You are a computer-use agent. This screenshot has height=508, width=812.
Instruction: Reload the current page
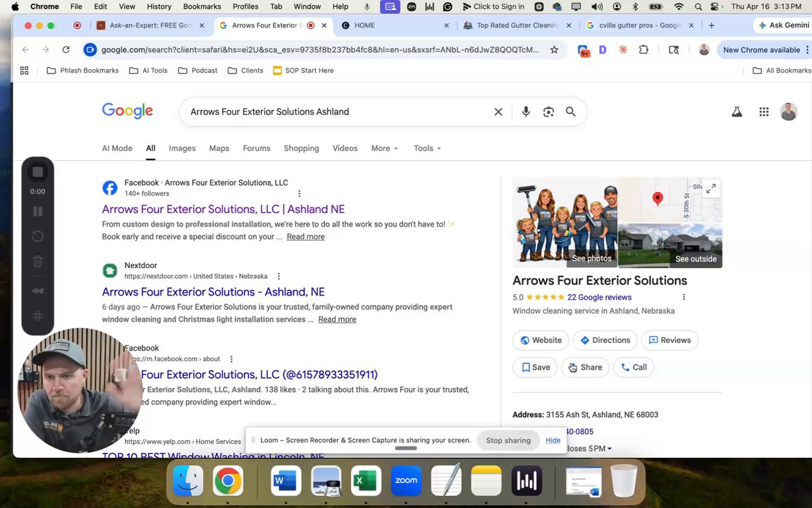(x=66, y=50)
